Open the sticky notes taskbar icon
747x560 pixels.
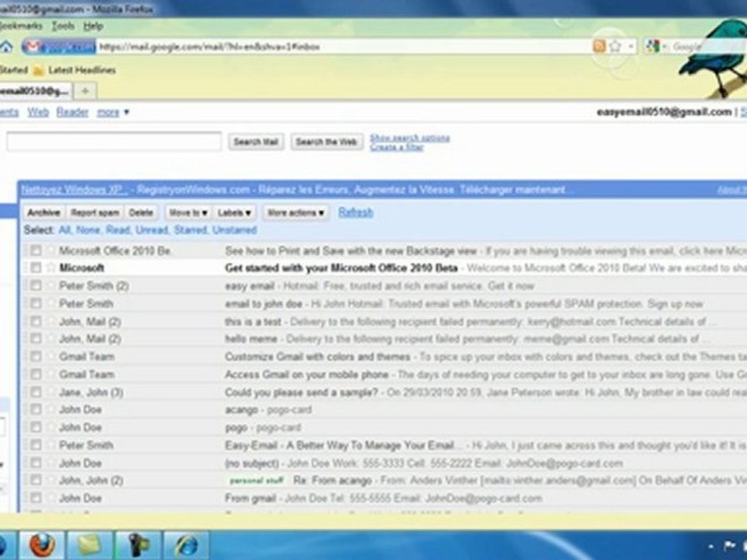(89, 544)
